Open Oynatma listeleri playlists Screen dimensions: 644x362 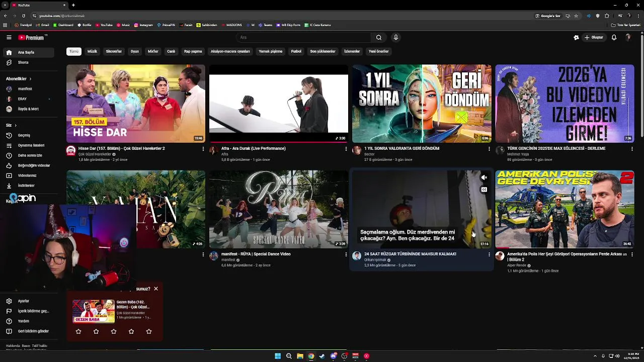[x=29, y=145]
